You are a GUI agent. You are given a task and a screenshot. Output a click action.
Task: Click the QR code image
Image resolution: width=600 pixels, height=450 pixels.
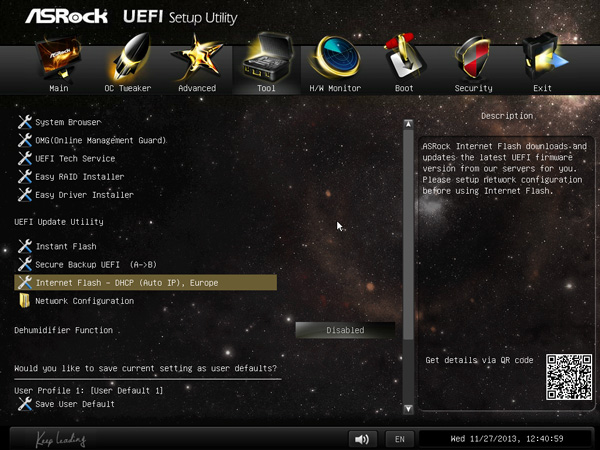[569, 377]
